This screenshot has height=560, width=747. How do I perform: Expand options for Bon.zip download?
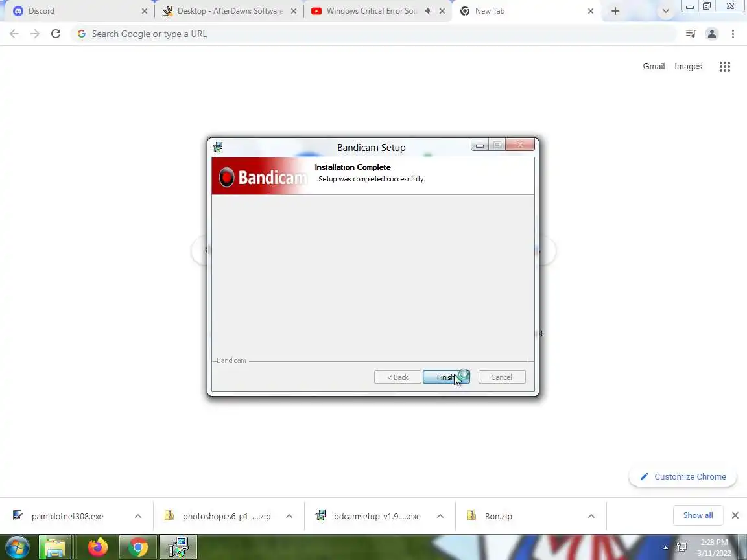click(x=591, y=516)
